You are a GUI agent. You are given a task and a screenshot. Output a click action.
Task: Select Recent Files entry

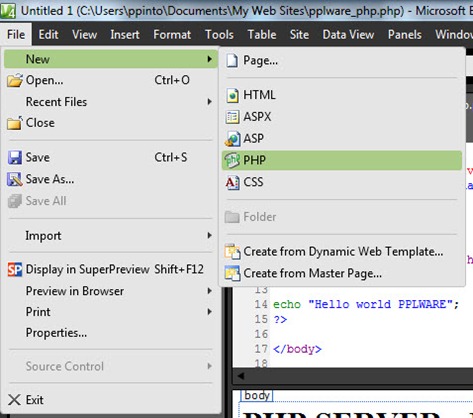pos(111,102)
